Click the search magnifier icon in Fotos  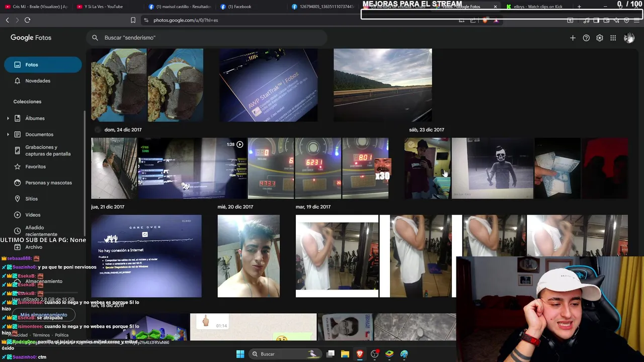click(95, 38)
